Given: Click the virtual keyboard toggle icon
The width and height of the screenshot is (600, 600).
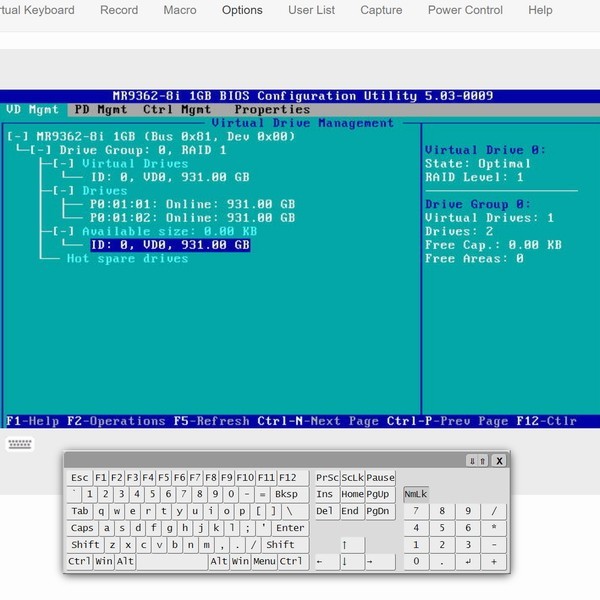Looking at the screenshot, I should coord(20,444).
